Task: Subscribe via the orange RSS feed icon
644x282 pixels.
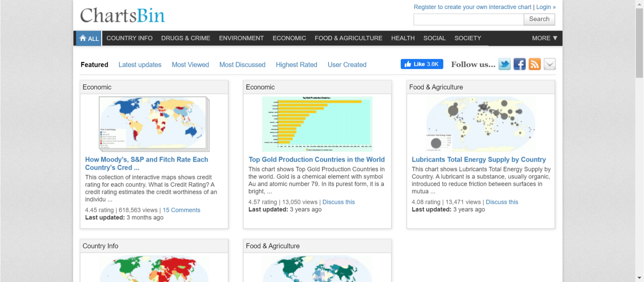Action: [534, 64]
